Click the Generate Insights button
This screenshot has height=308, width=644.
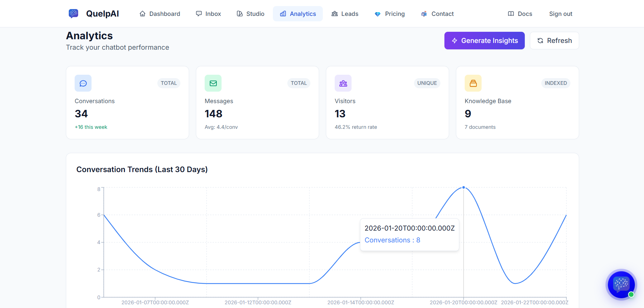[x=484, y=41]
